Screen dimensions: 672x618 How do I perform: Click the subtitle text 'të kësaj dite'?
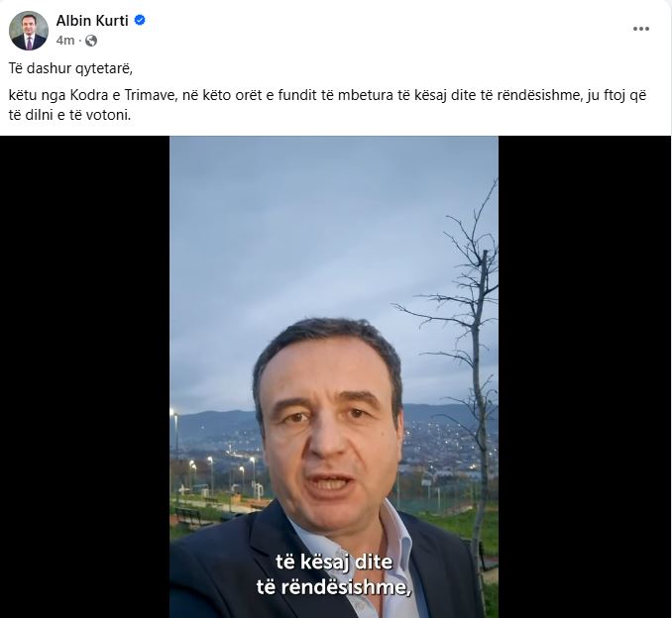pyautogui.click(x=334, y=562)
